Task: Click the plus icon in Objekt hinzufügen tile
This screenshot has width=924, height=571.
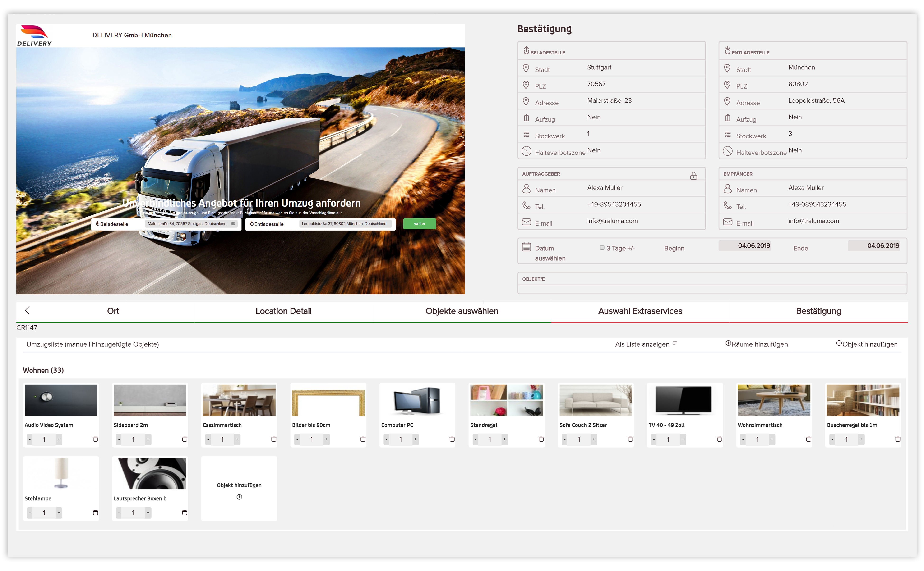Action: pyautogui.click(x=239, y=497)
